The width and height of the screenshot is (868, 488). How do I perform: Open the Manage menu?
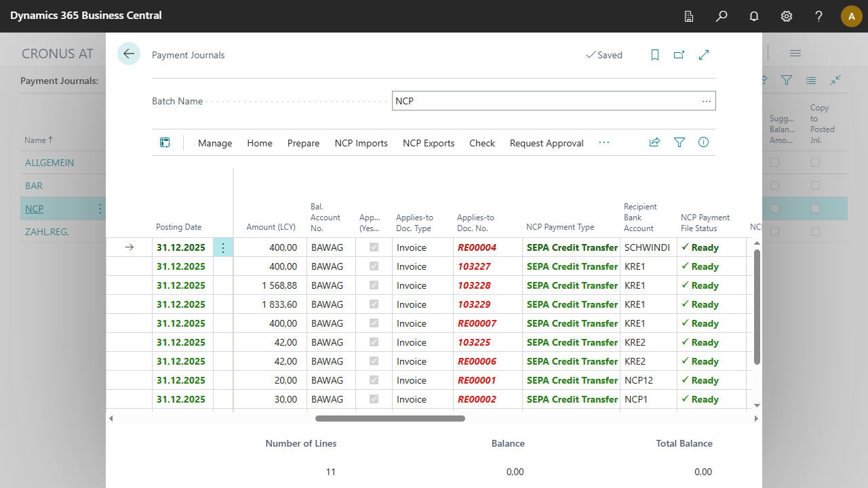[215, 143]
